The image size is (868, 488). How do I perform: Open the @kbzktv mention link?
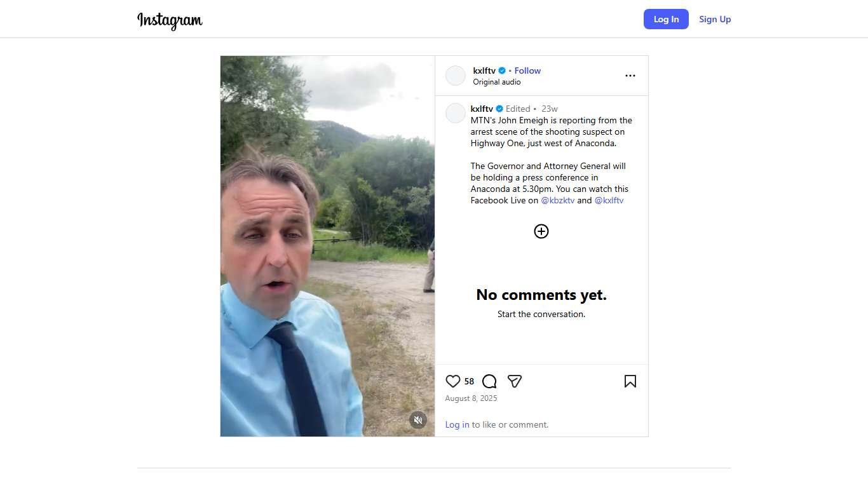557,200
